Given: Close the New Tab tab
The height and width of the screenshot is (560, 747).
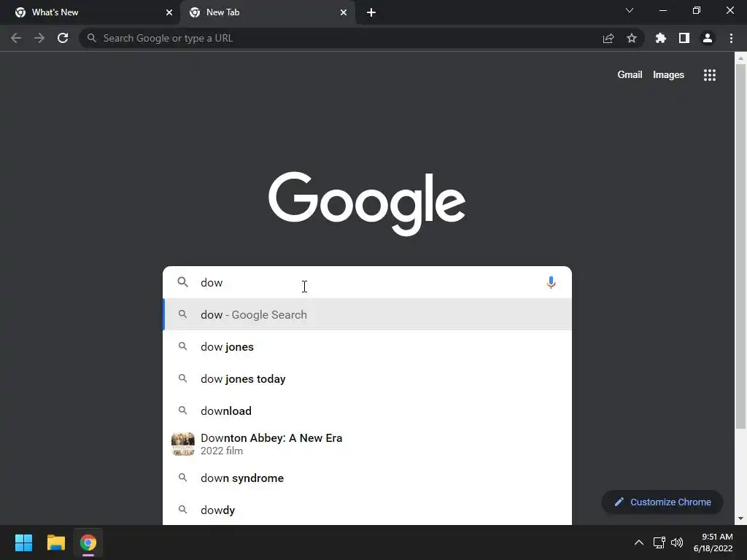Looking at the screenshot, I should 344,12.
